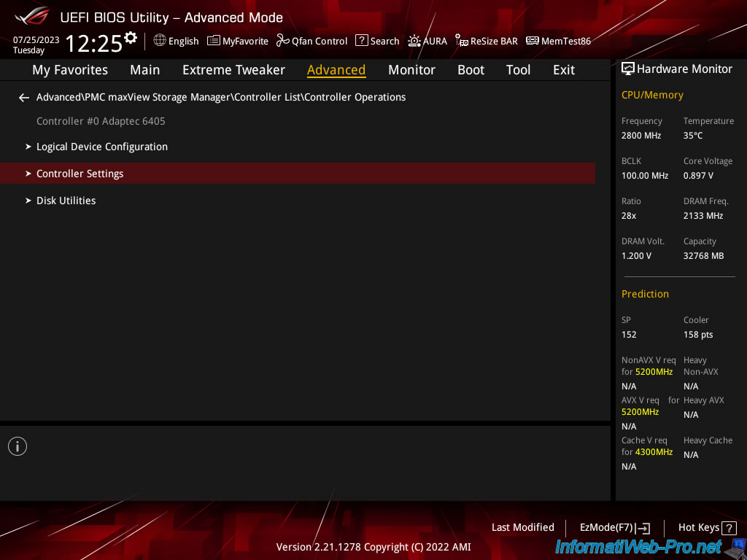
Task: Click the 2133 MHz DRAM frequency value
Action: [x=703, y=216]
